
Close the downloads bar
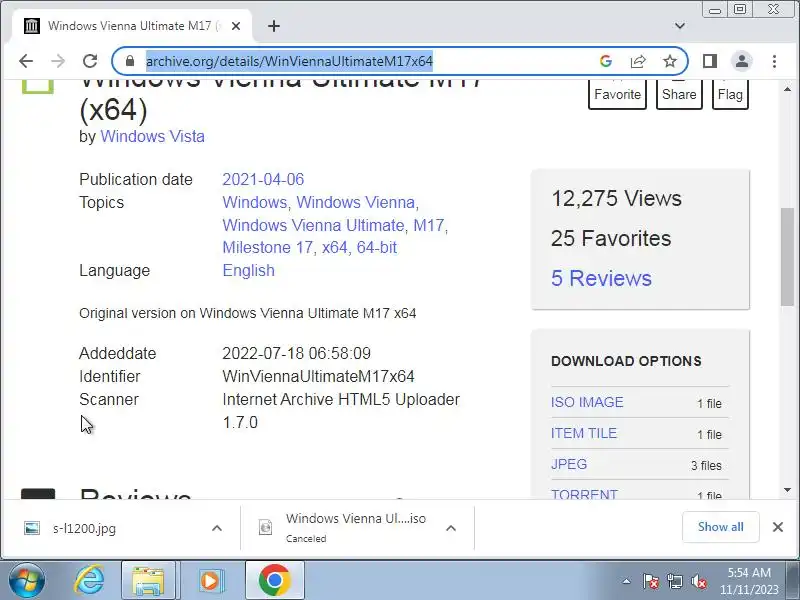pyautogui.click(x=778, y=527)
